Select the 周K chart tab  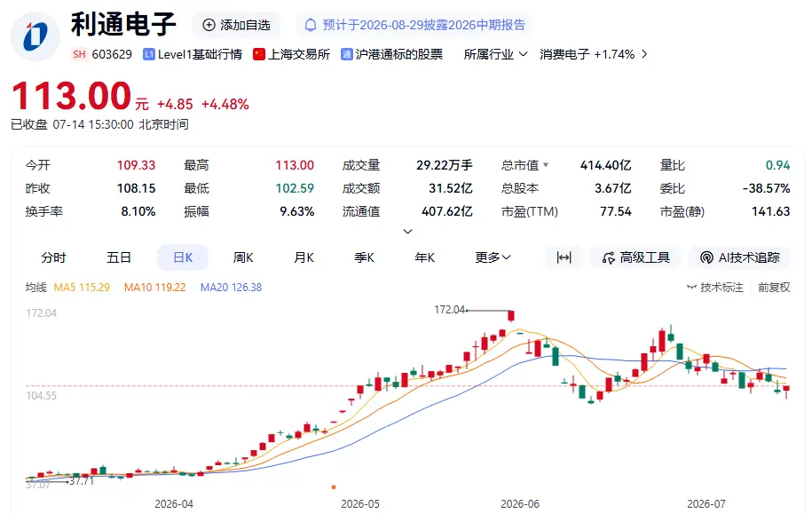tap(243, 257)
